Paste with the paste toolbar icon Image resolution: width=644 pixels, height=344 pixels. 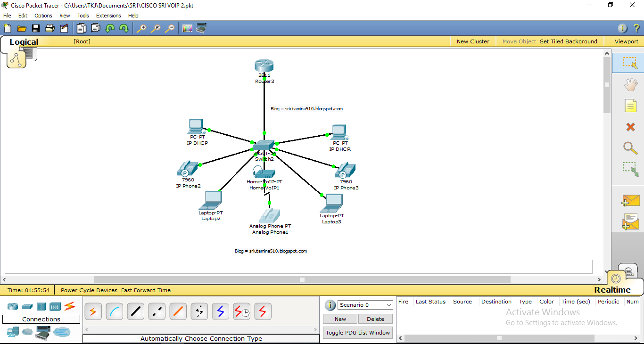coord(96,28)
